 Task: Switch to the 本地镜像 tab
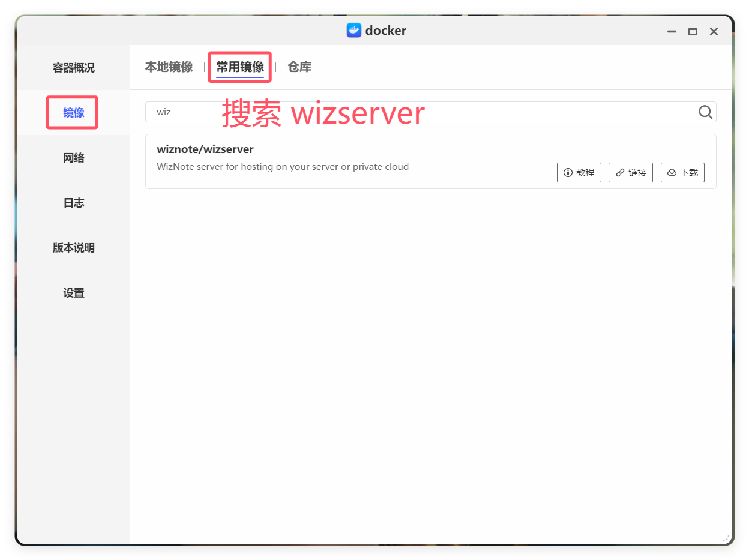[x=169, y=67]
